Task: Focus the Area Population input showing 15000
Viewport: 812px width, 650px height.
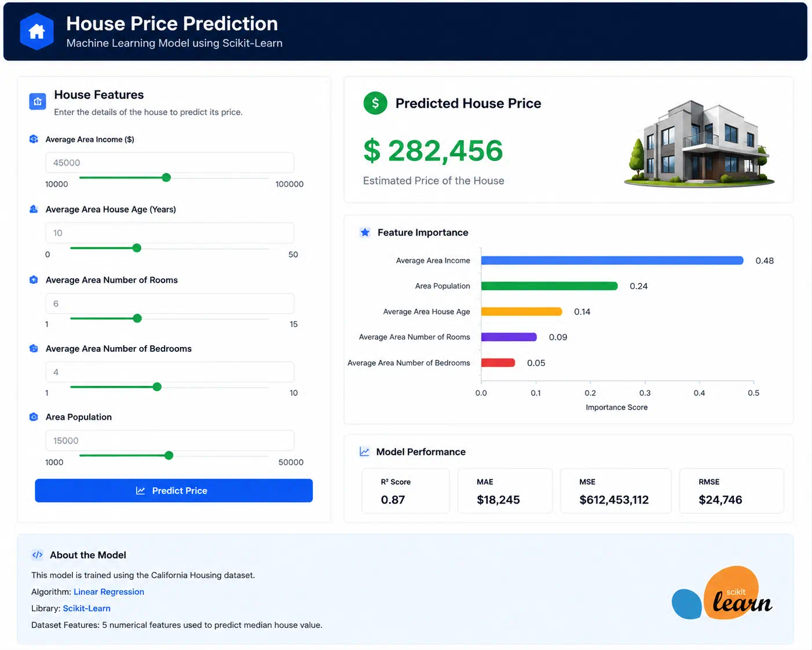Action: (x=170, y=441)
